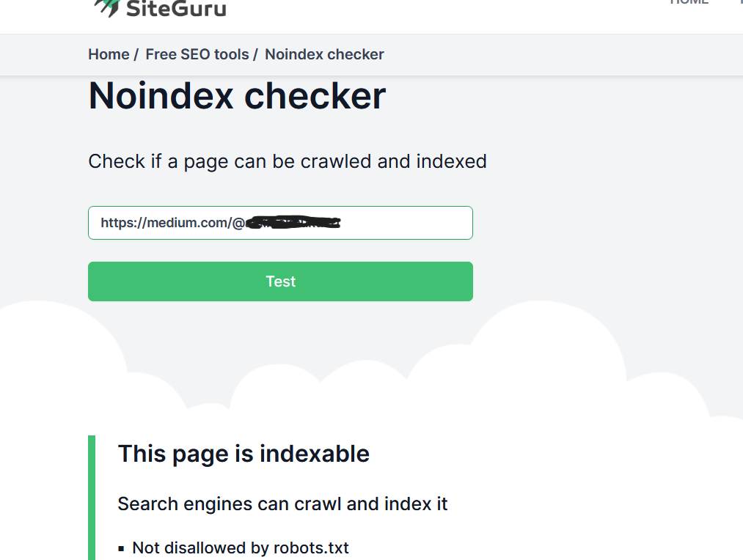Focus the URL input field

tap(403, 223)
